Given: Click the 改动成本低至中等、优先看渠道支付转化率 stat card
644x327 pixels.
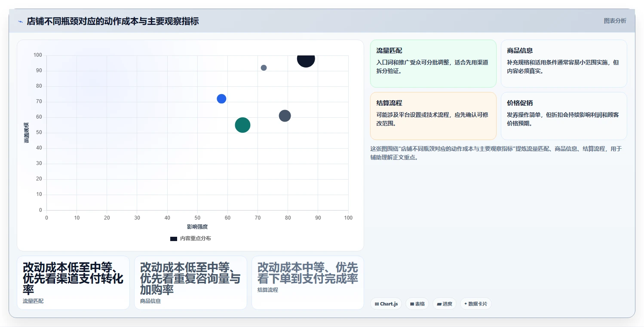Looking at the screenshot, I should (73, 283).
